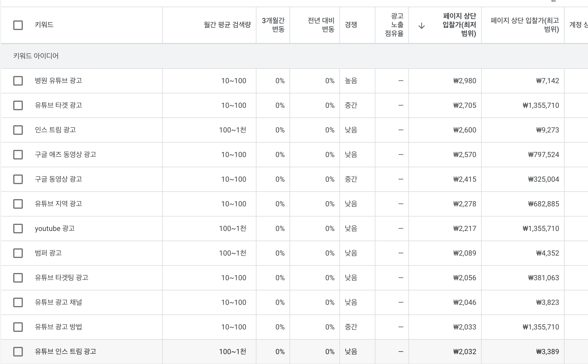The height and width of the screenshot is (364, 588).
Task: Select the 범퍼 광고 row checkbox
Action: click(x=18, y=253)
